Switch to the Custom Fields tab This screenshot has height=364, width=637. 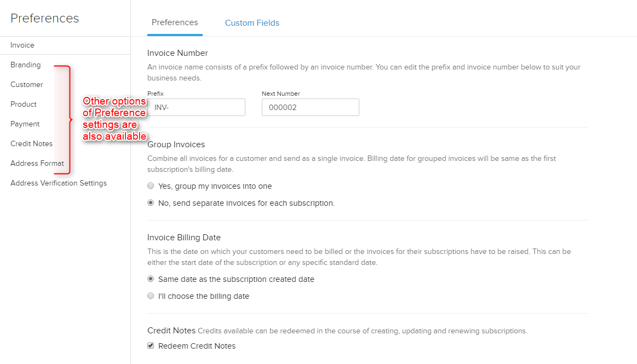click(252, 23)
